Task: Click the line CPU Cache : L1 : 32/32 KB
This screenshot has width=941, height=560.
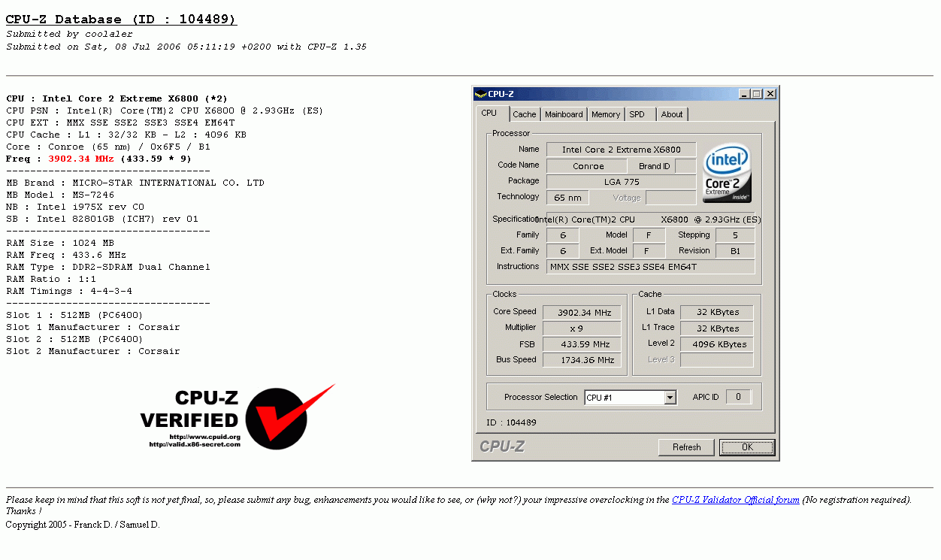Action: click(126, 135)
